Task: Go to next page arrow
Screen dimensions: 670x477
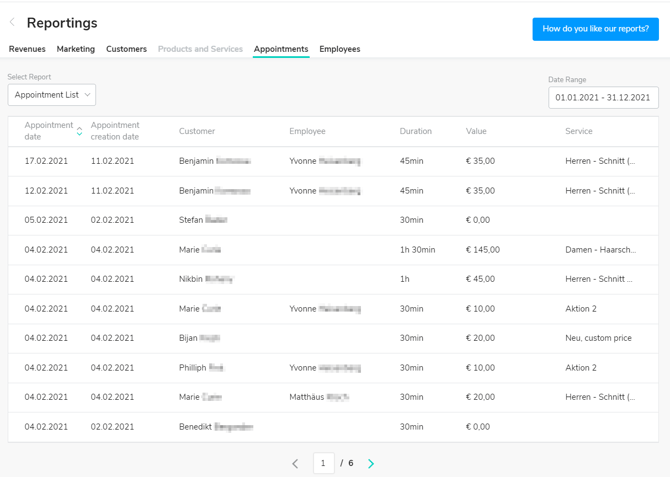Action: point(371,464)
